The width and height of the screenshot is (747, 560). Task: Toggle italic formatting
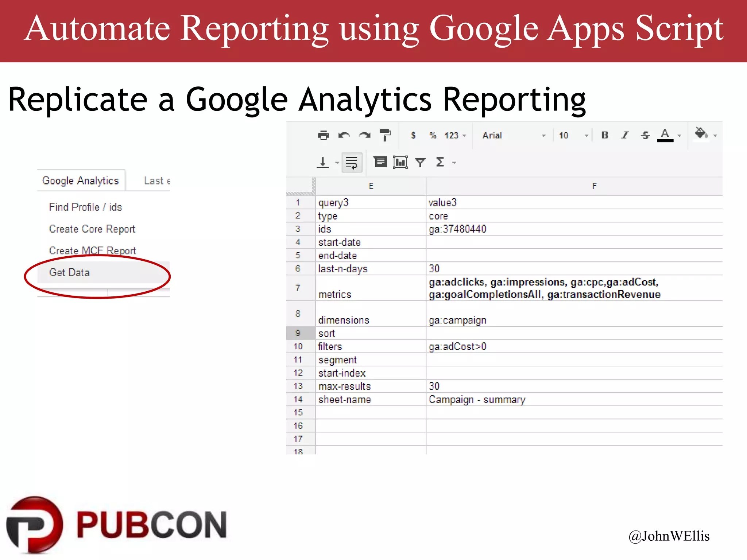625,135
